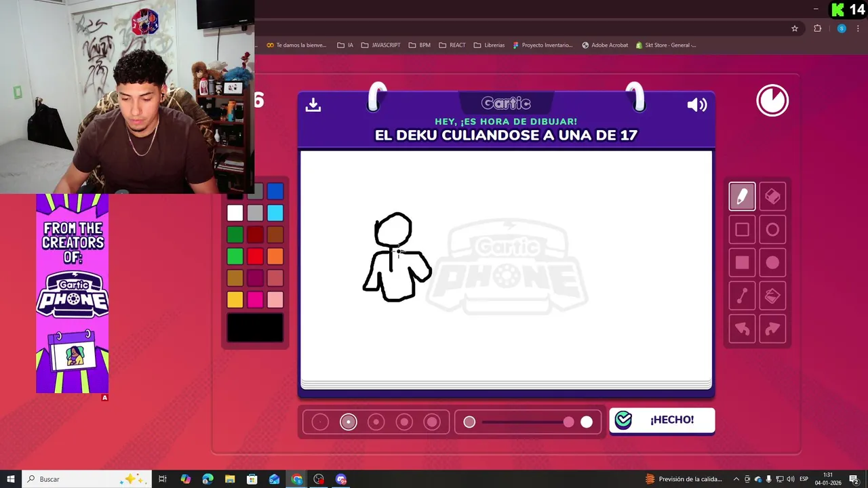Undo the last drawing stroke
This screenshot has height=488, width=868.
click(742, 329)
